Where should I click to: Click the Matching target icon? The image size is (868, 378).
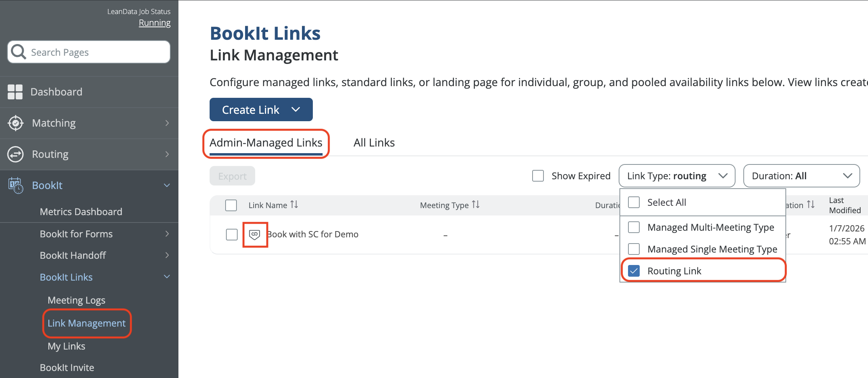[x=16, y=123]
